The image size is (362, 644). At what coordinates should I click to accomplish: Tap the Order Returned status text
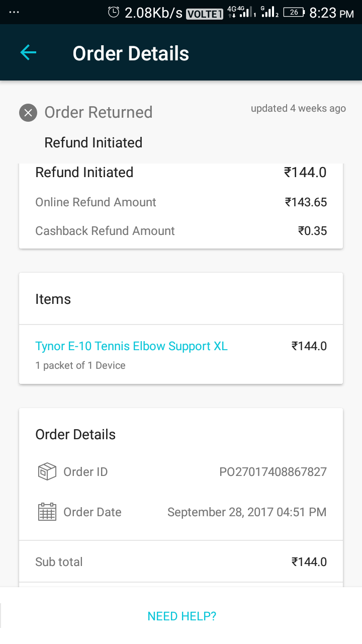tap(99, 112)
